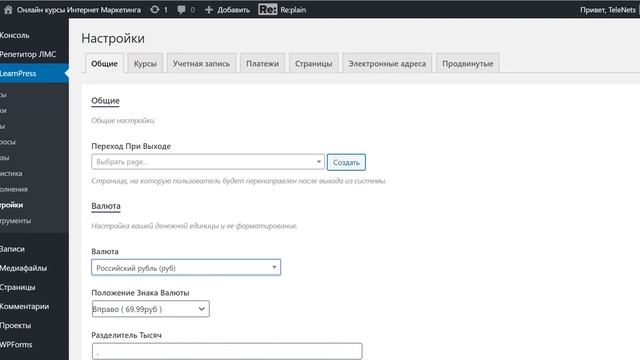This screenshot has width=640, height=360.
Task: Open the Продвинутые tab
Action: pyautogui.click(x=468, y=64)
